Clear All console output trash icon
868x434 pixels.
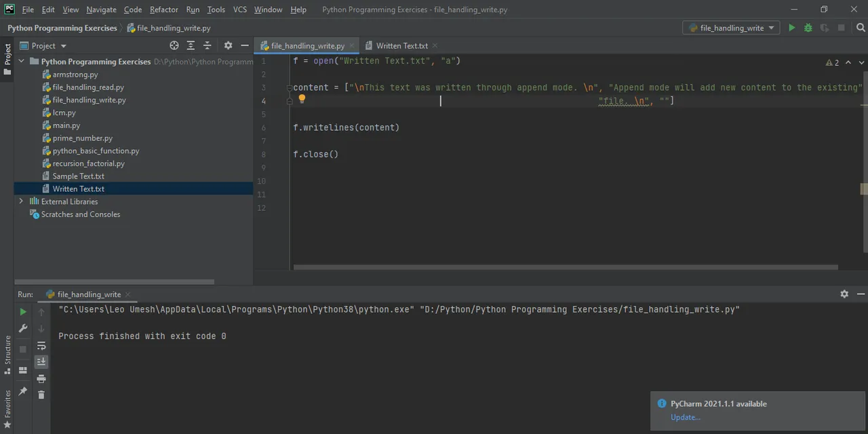click(41, 395)
